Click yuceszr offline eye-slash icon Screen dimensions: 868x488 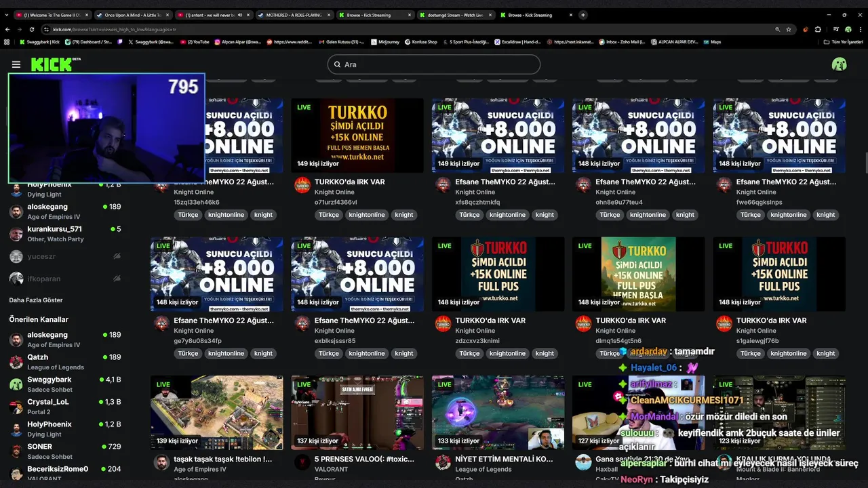(117, 256)
